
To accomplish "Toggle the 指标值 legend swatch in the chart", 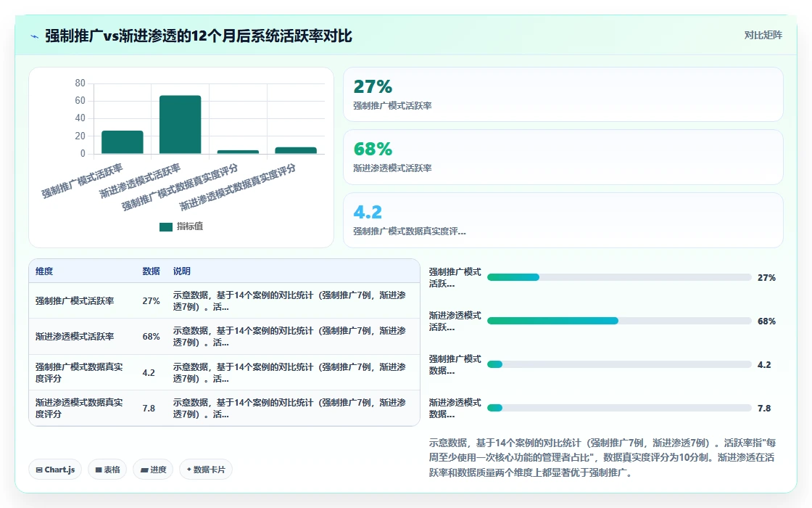I will point(166,227).
